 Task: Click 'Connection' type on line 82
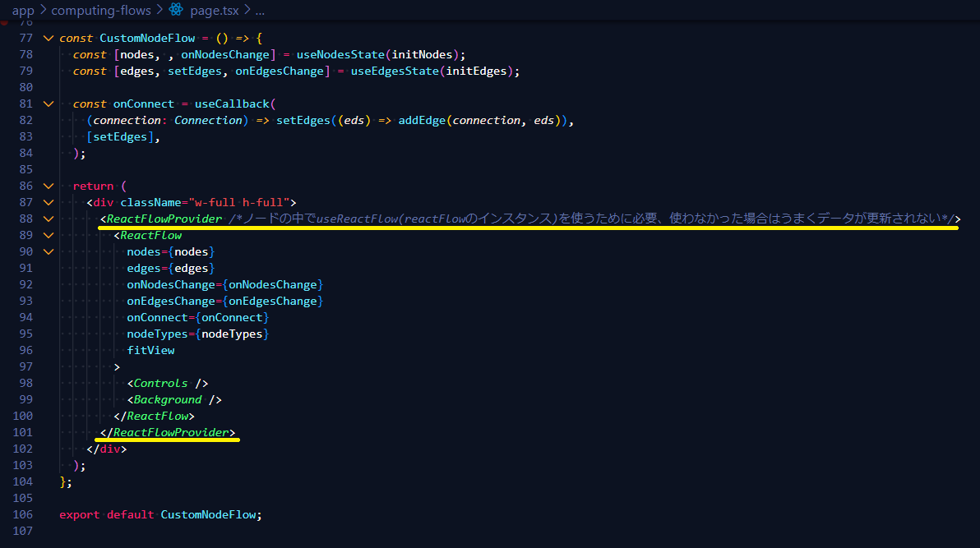pyautogui.click(x=208, y=120)
